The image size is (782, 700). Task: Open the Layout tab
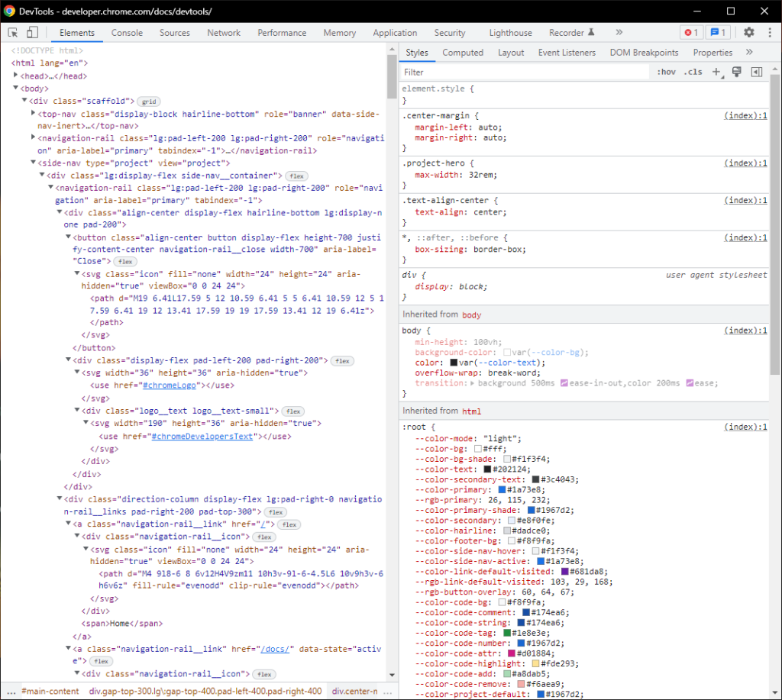[511, 53]
